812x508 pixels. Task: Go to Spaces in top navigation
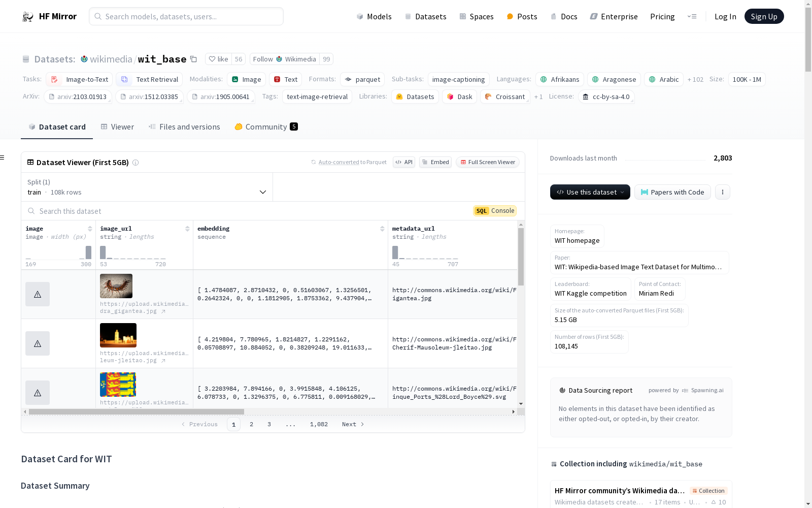tap(477, 17)
